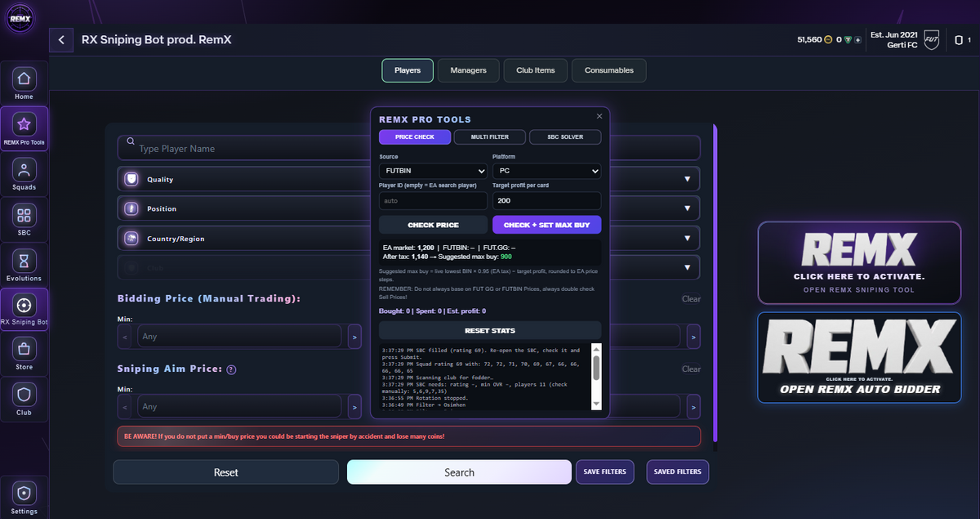
Task: Select the Multi Filter tab in Pro Tools
Action: (490, 136)
